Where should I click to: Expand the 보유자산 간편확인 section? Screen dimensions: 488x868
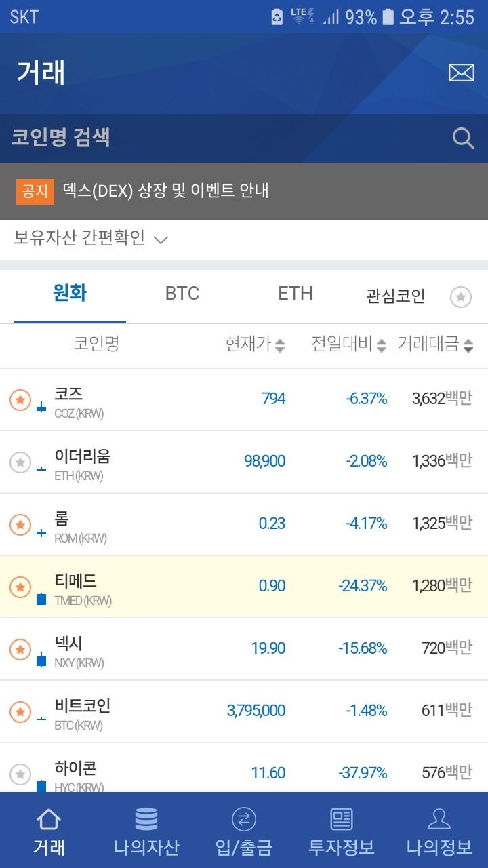click(x=90, y=239)
